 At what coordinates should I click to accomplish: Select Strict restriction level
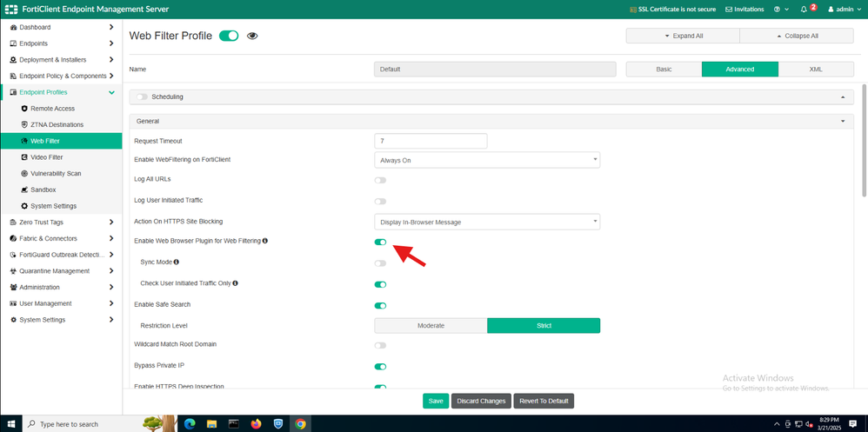(x=544, y=326)
